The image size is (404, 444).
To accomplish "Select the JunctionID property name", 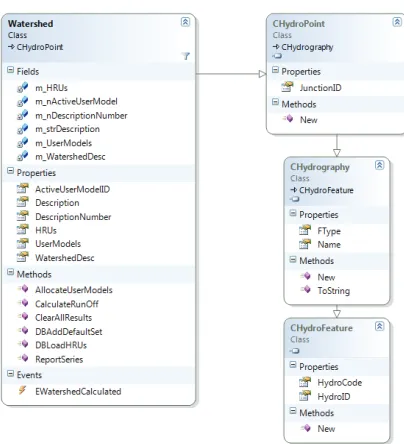I will coord(321,88).
